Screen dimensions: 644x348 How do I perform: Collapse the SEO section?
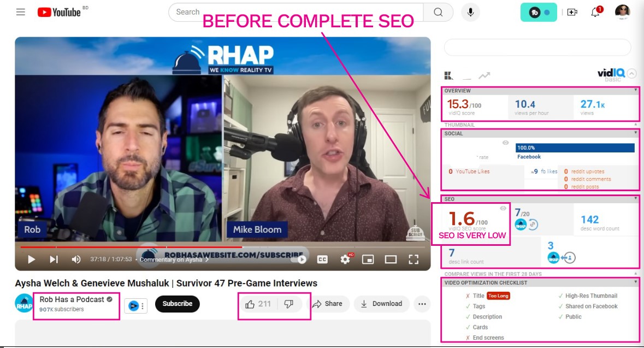[x=636, y=198]
